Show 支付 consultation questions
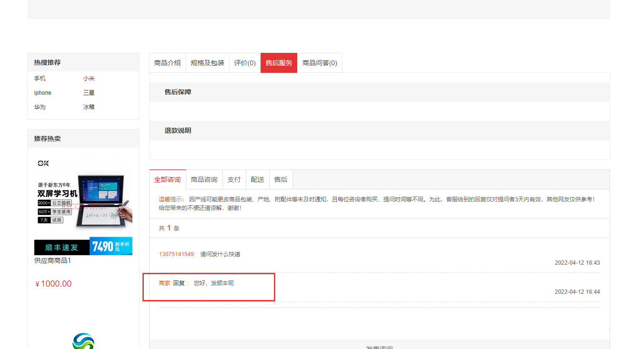644x349 pixels. coord(234,179)
